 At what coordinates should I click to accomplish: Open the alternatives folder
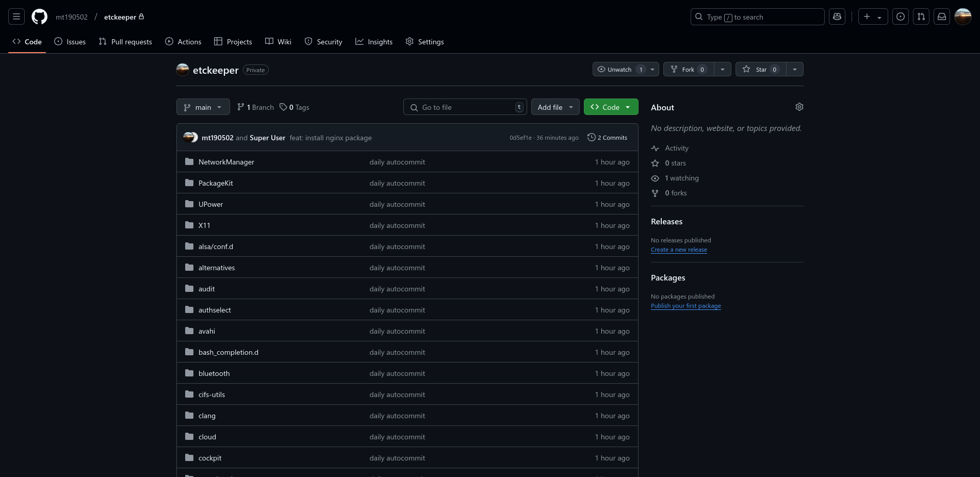(217, 268)
